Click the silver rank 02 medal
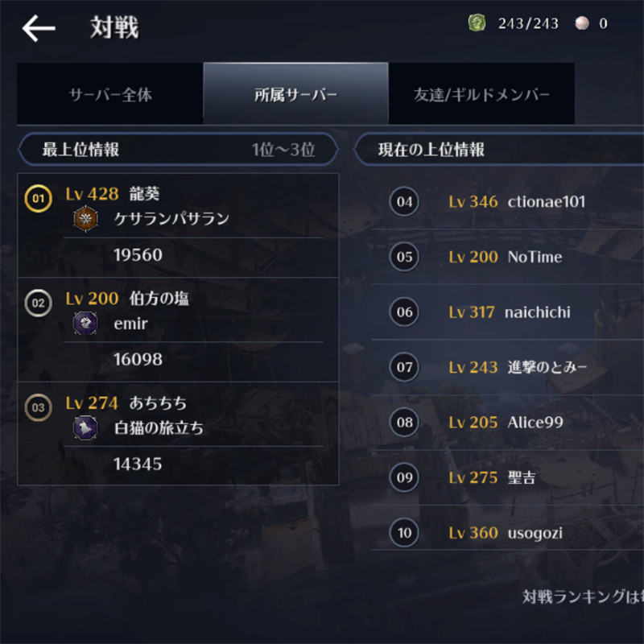 point(38,303)
